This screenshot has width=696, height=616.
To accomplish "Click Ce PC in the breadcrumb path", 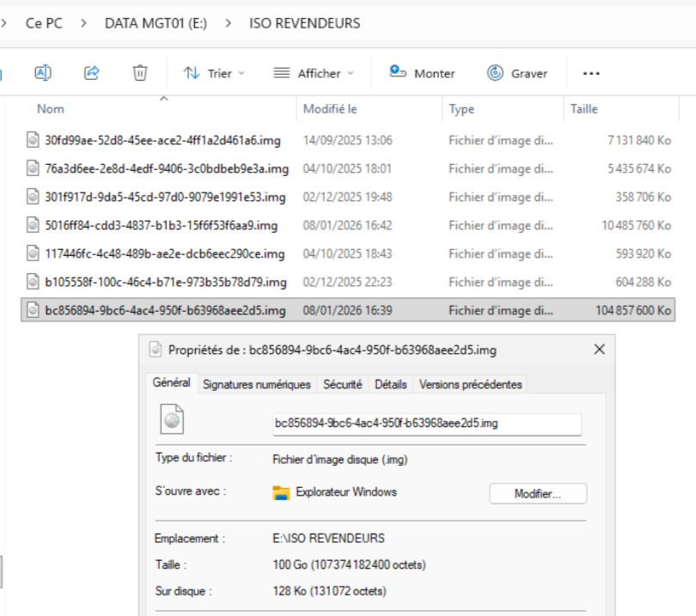I will click(x=43, y=23).
